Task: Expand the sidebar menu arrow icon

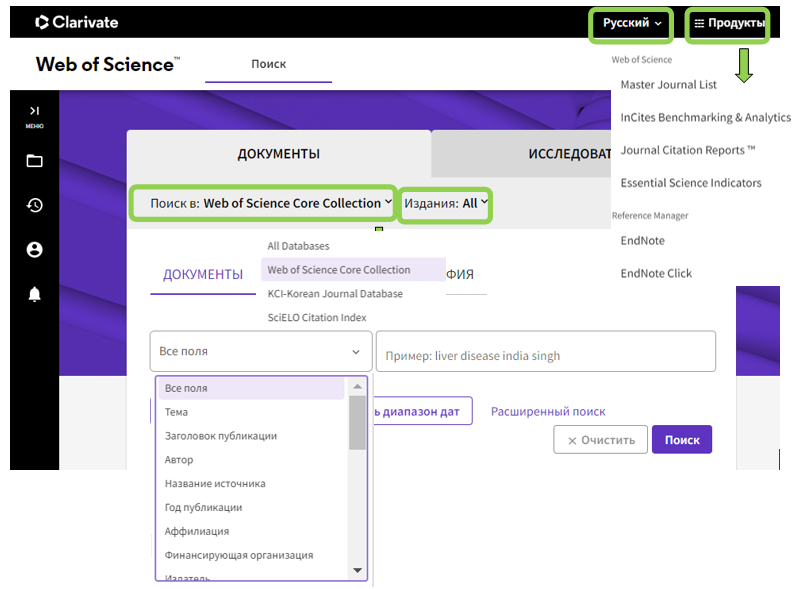Action: [34, 111]
